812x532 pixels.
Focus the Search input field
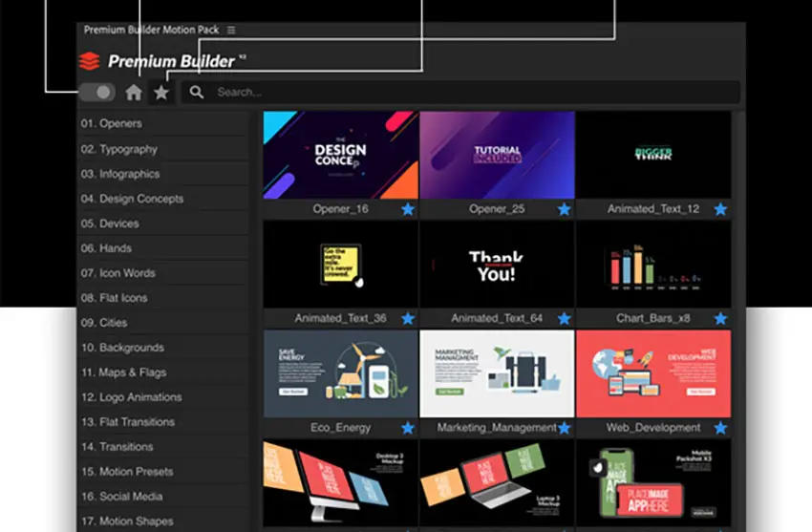[460, 92]
